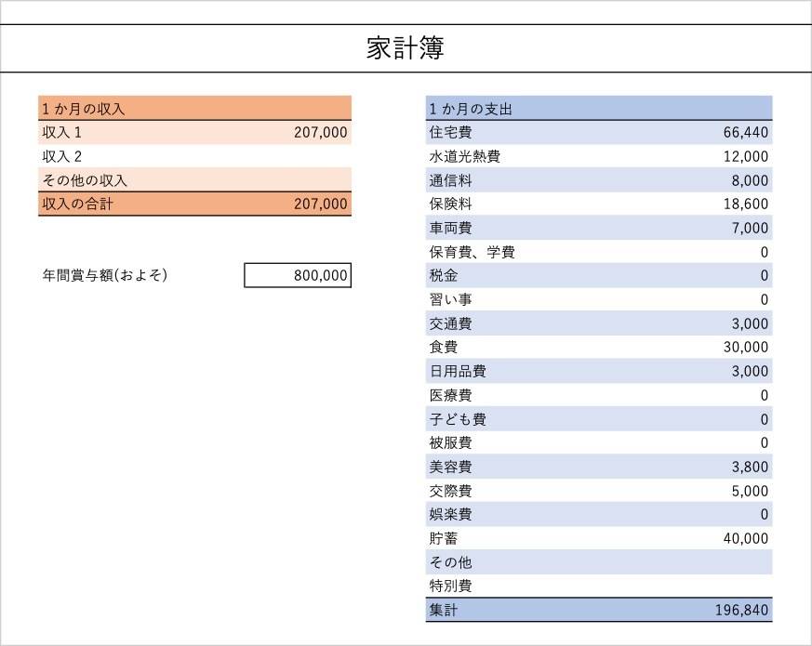Click the 娯楽費 value 0

[x=765, y=514]
